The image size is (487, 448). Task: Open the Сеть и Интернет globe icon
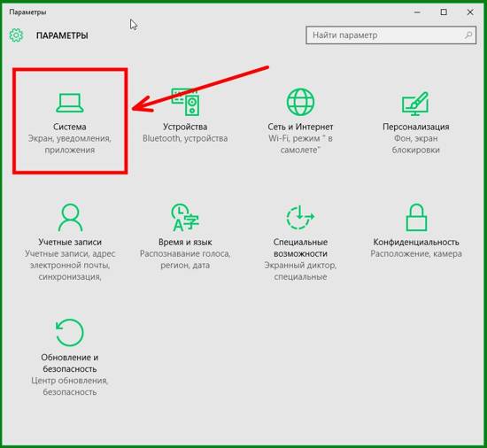coord(300,102)
